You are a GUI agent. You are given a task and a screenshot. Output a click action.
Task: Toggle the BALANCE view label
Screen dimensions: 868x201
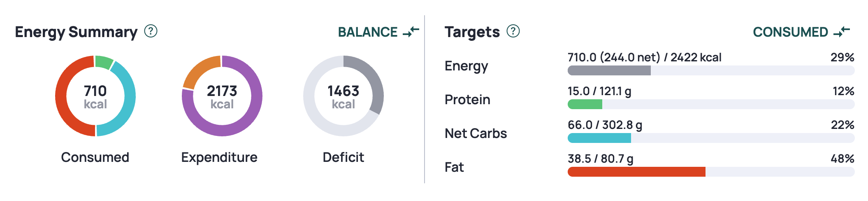[x=368, y=32]
